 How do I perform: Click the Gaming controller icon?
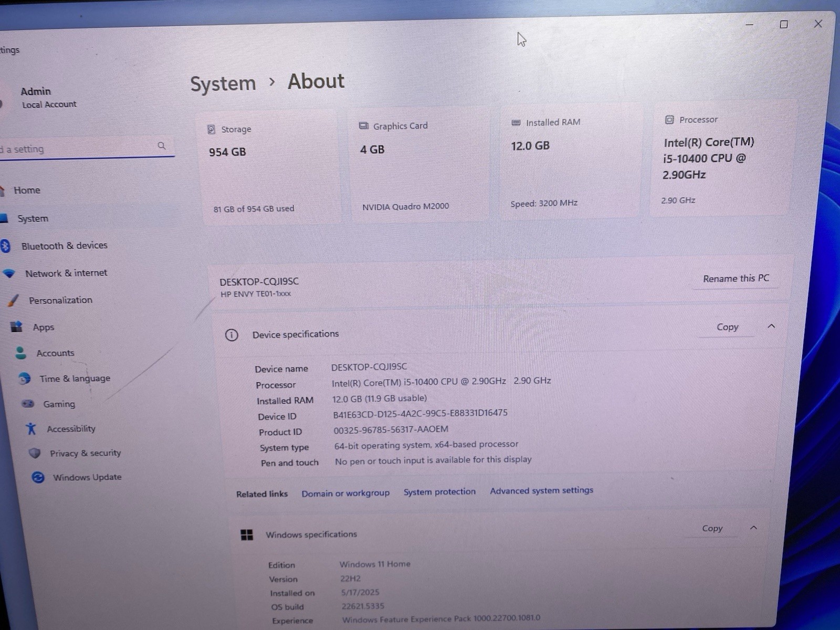tap(28, 404)
